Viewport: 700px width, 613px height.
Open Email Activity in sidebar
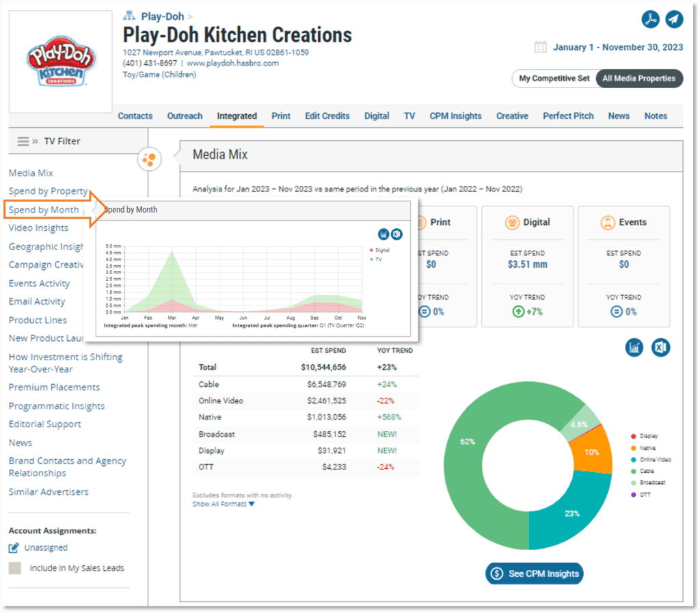pyautogui.click(x=37, y=302)
